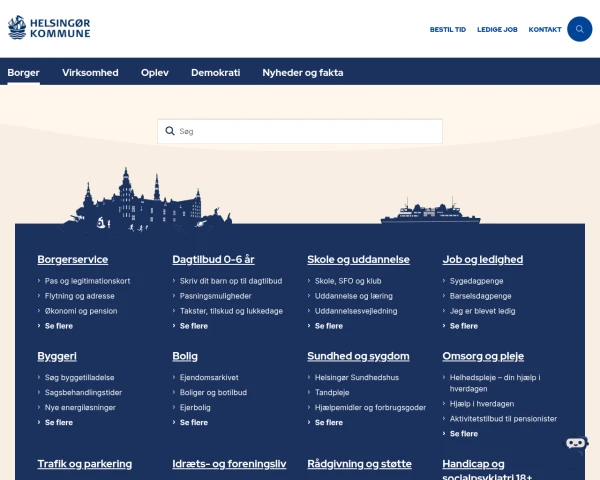This screenshot has width=600, height=480.
Task: Open search with the round magnifier button
Action: [579, 29]
